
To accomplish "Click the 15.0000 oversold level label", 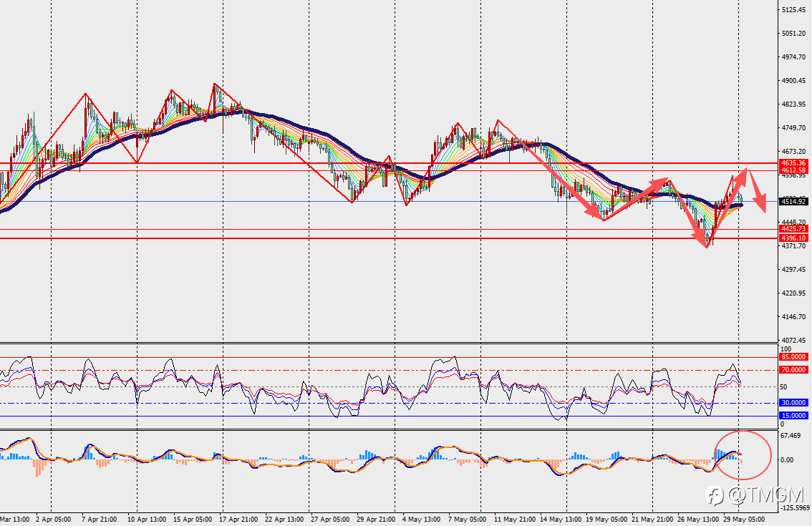I will click(x=793, y=416).
